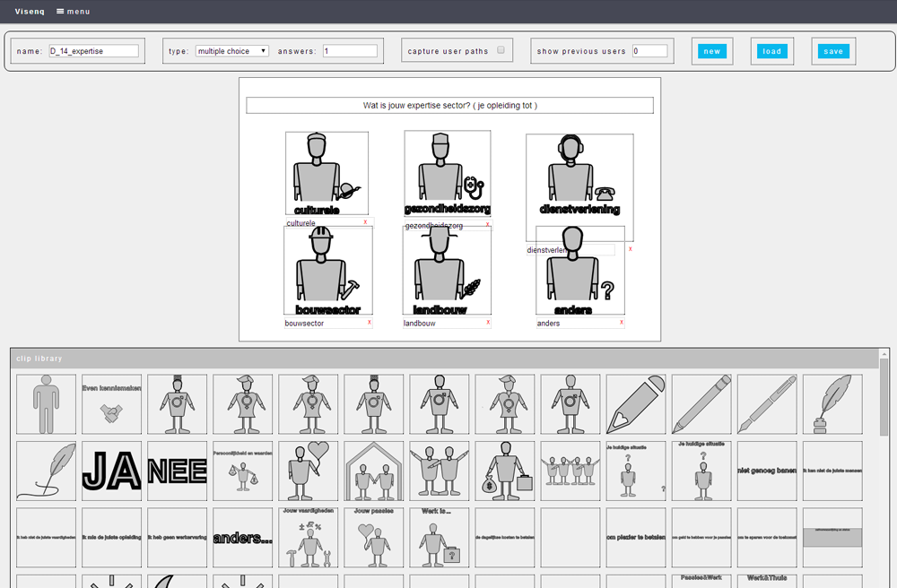Screen dimensions: 897x588
Task: Choose the 'Jouw vaardigheden' tools clip
Action: 309,538
